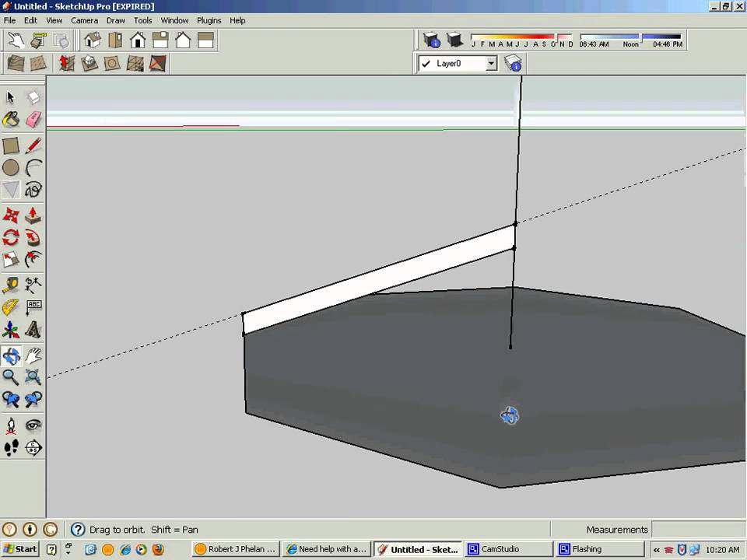Switch to Front standard view

tap(138, 40)
